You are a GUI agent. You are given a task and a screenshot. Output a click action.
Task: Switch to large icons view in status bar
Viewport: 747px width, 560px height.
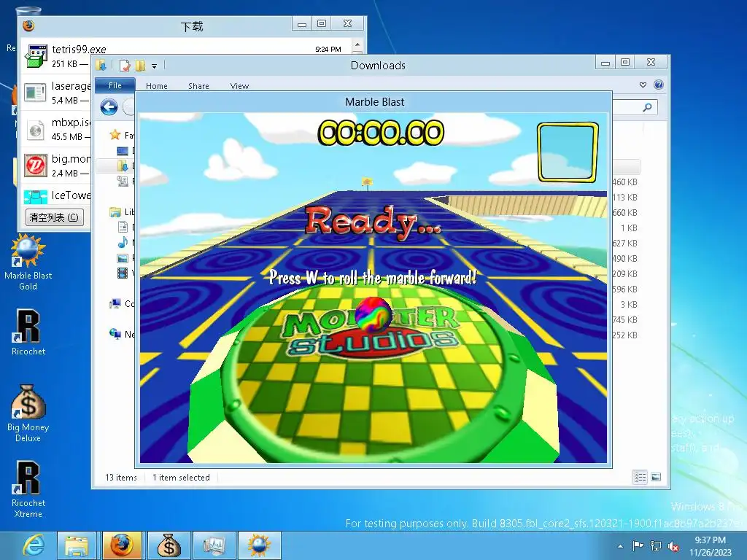(x=656, y=477)
